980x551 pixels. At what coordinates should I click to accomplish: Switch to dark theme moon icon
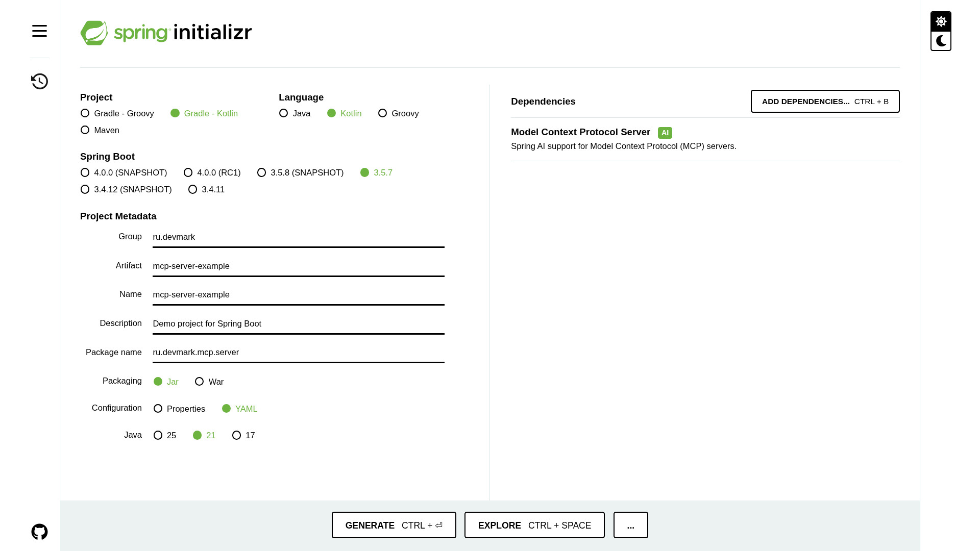coord(941,41)
